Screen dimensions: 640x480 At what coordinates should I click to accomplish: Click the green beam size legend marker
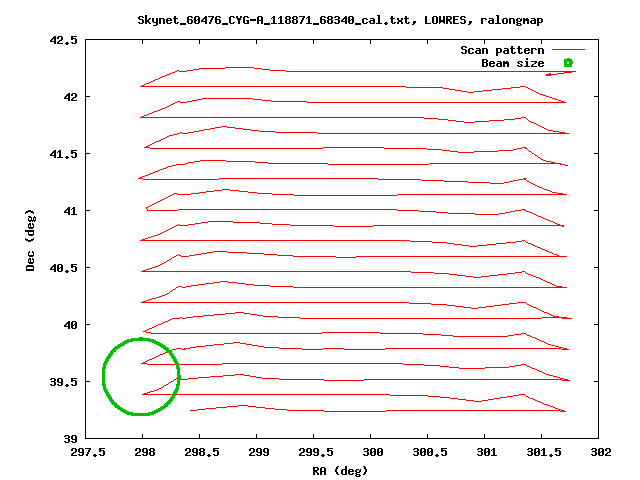568,63
